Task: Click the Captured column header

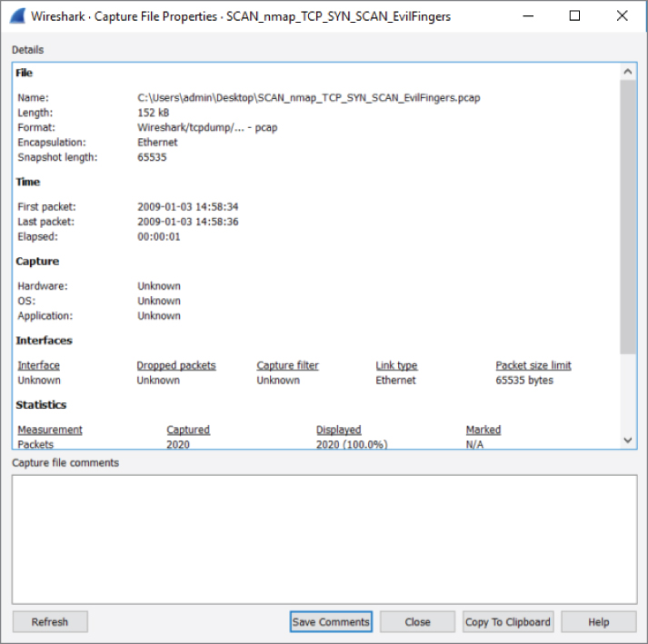Action: (188, 430)
